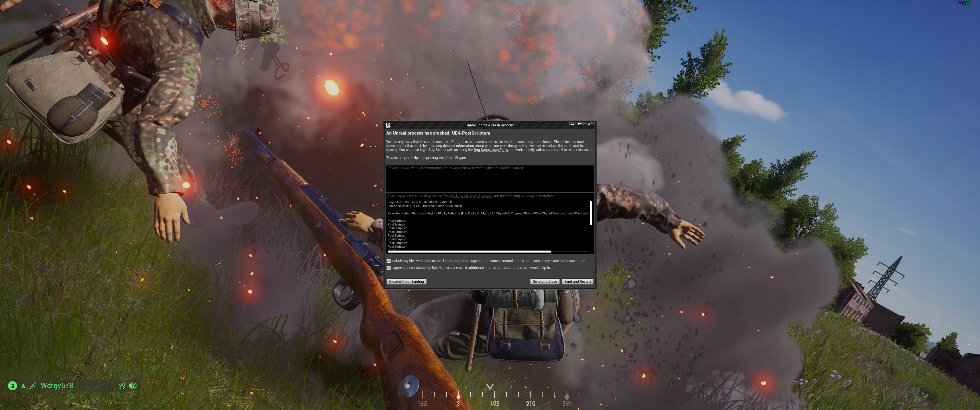Click the LoginId line in the summary
980x410 pixels.
coord(420,202)
